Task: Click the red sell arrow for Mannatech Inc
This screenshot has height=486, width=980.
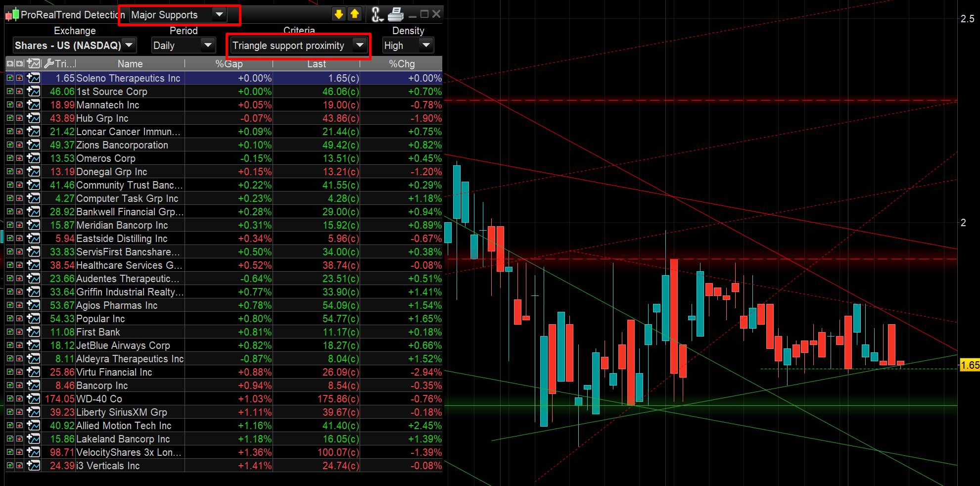Action: point(19,105)
